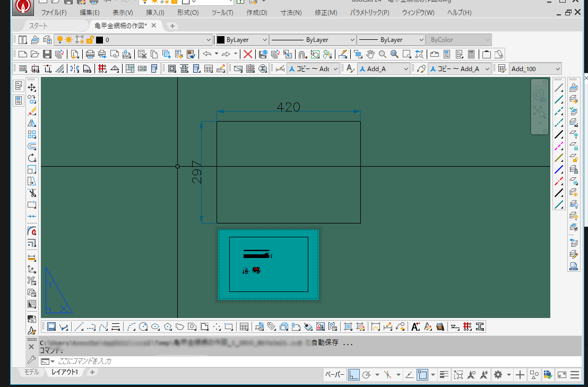
Task: Open the パラメトリック(P) menu
Action: [370, 12]
